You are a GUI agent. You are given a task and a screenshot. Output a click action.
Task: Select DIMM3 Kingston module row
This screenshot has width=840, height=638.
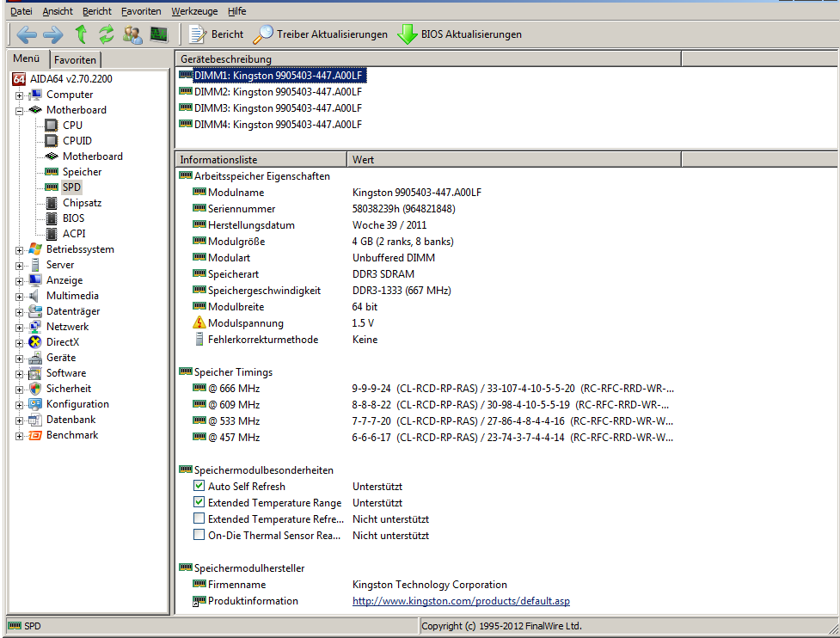271,108
